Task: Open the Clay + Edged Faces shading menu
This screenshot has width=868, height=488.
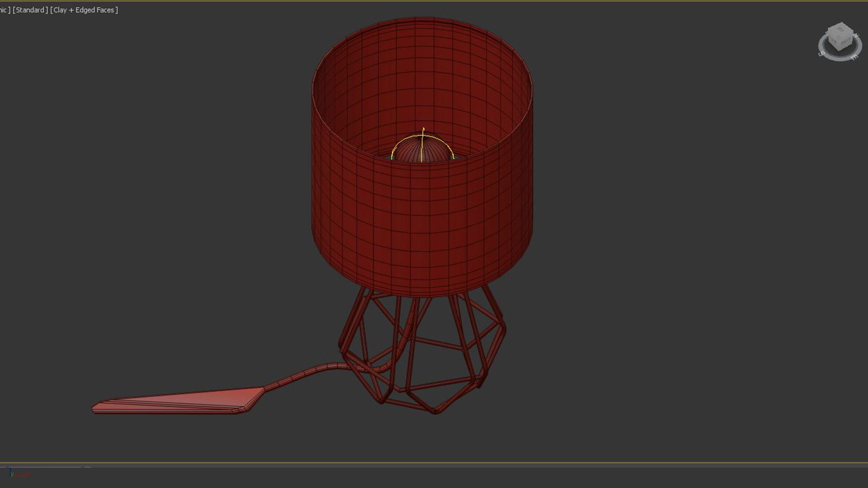Action: (x=84, y=10)
